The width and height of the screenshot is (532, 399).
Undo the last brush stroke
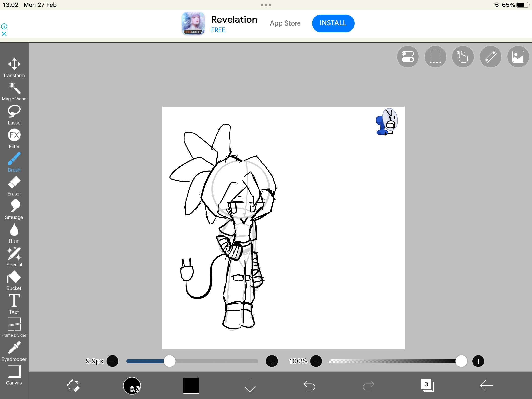[x=309, y=385]
